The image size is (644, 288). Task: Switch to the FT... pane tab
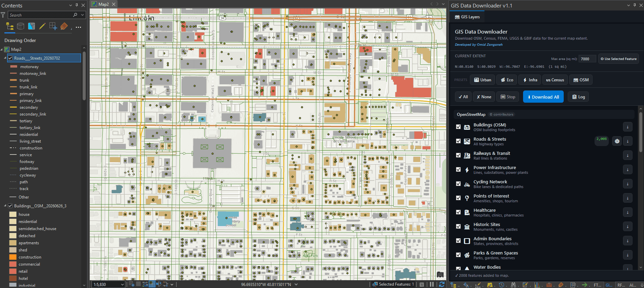597,285
